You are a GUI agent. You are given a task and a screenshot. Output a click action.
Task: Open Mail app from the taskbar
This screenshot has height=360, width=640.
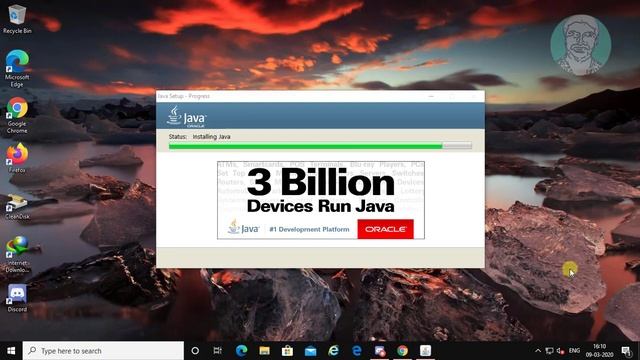point(310,351)
